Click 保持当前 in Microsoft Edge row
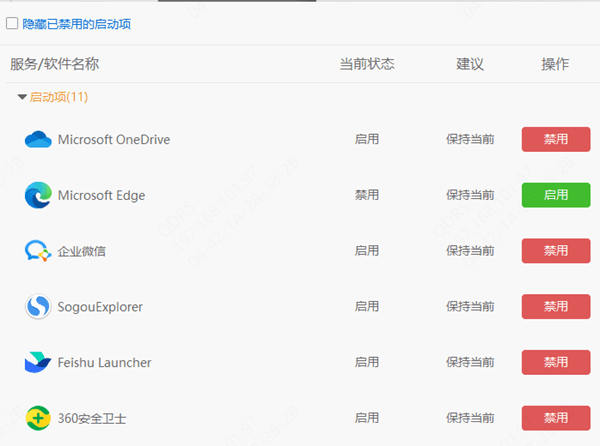600x446 pixels. pos(470,195)
